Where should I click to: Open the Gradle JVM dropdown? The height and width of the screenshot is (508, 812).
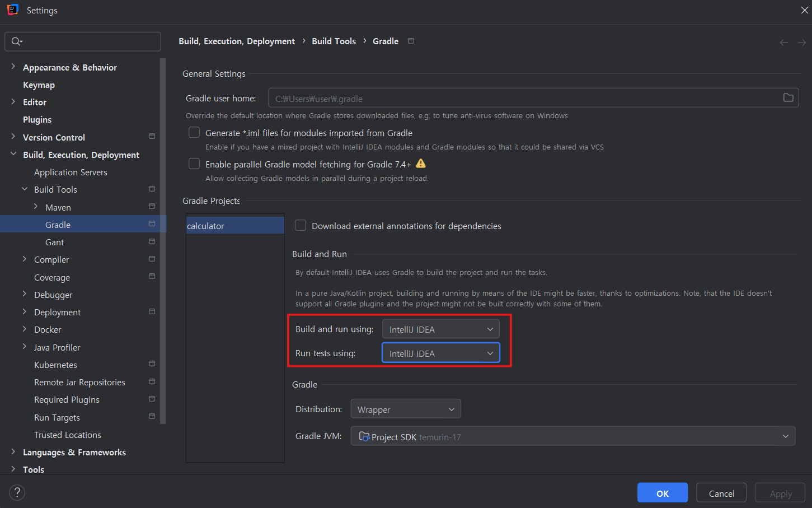[x=573, y=436]
